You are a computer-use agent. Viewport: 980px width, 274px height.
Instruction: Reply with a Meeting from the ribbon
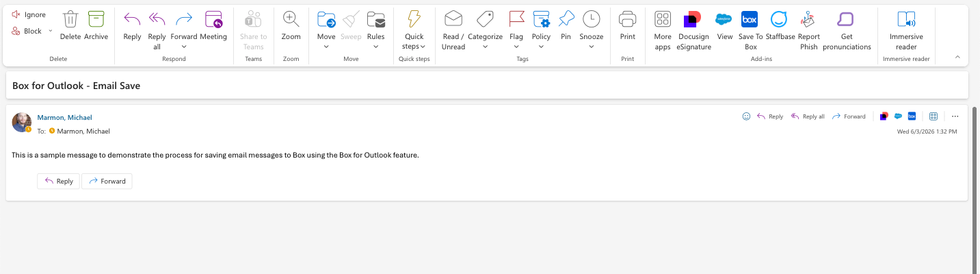click(x=213, y=25)
